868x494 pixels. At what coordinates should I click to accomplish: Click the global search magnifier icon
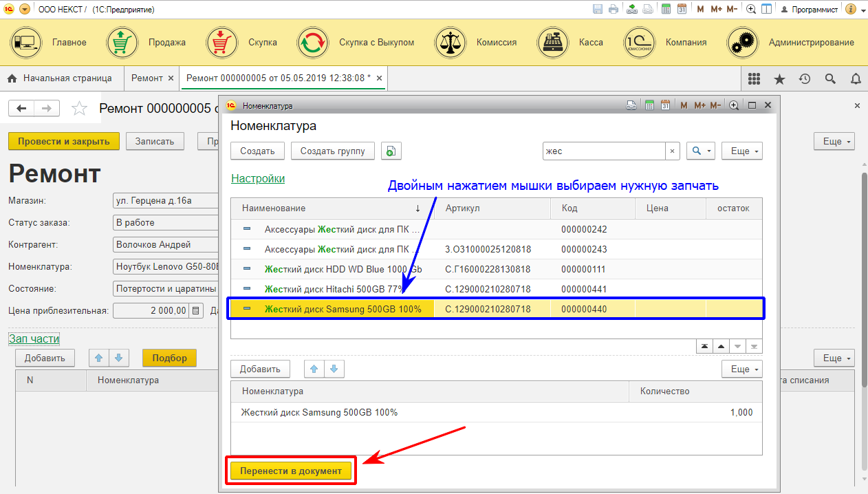click(830, 79)
